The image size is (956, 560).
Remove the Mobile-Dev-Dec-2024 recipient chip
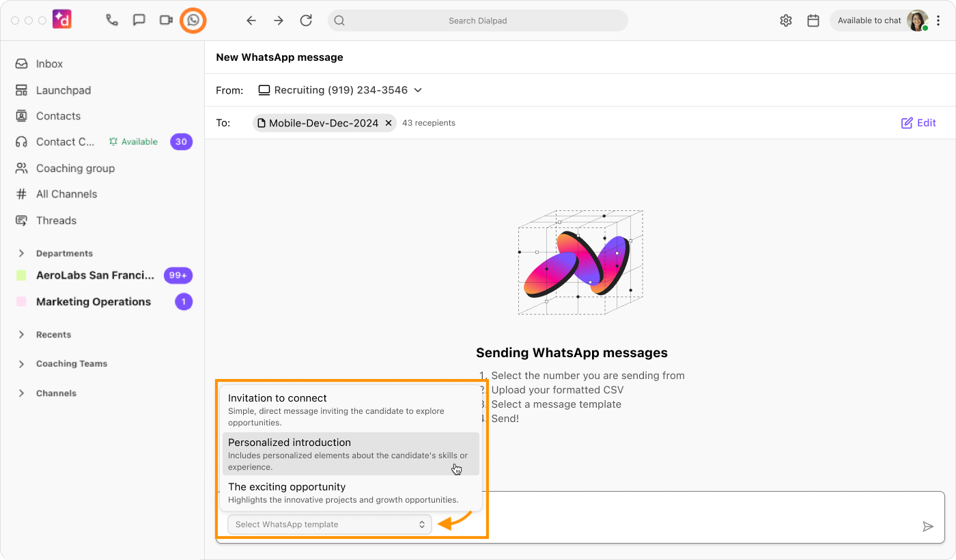(x=389, y=123)
